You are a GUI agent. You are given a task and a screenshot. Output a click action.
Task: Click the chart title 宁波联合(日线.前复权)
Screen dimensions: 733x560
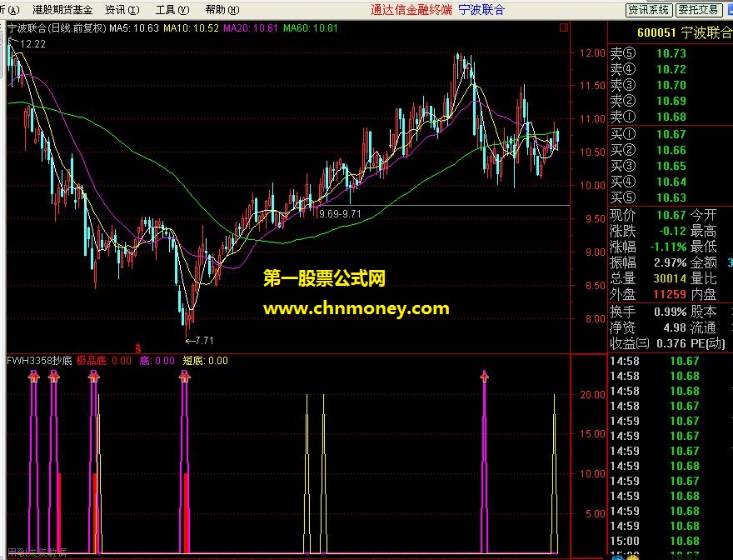(x=57, y=28)
